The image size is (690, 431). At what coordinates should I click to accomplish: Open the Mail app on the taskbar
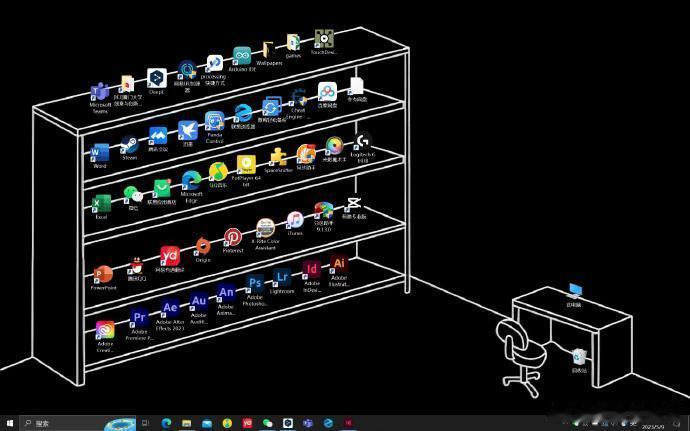207,424
